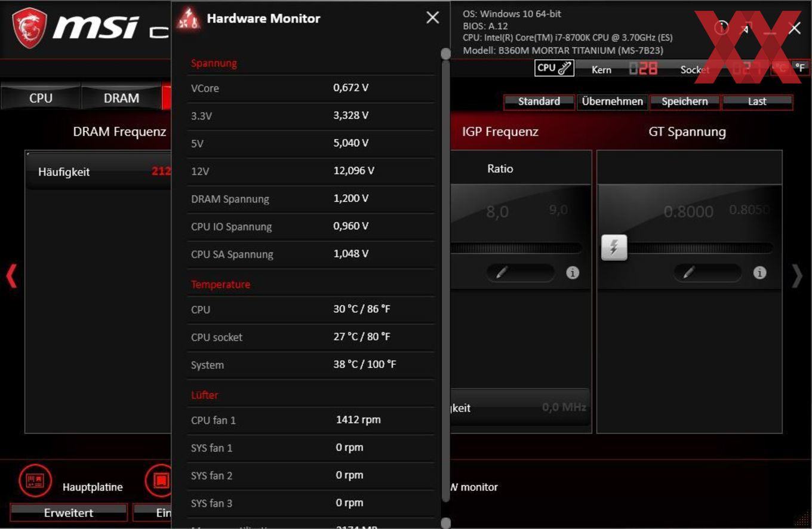The height and width of the screenshot is (529, 812).
Task: Show info for GT Spannung
Action: click(759, 273)
